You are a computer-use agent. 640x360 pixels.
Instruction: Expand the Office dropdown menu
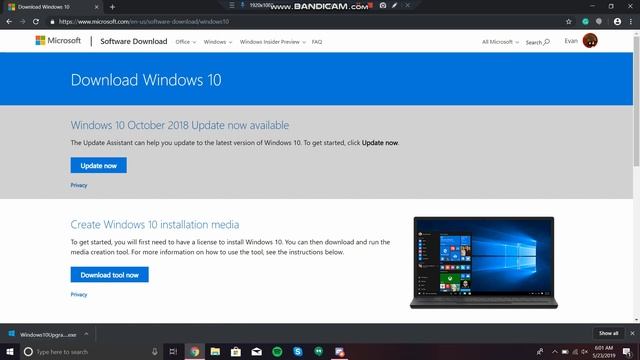coord(186,42)
